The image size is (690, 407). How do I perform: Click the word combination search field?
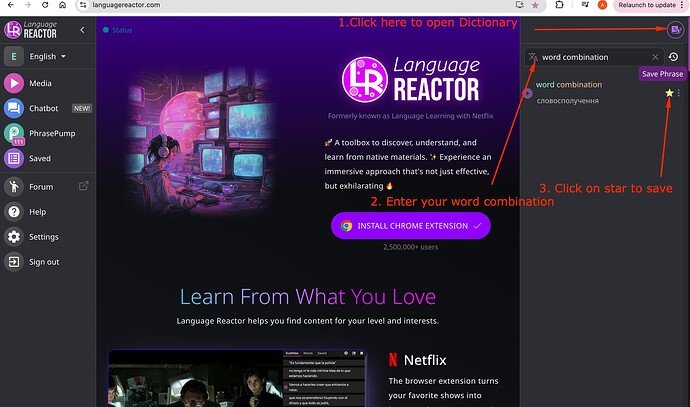(594, 57)
